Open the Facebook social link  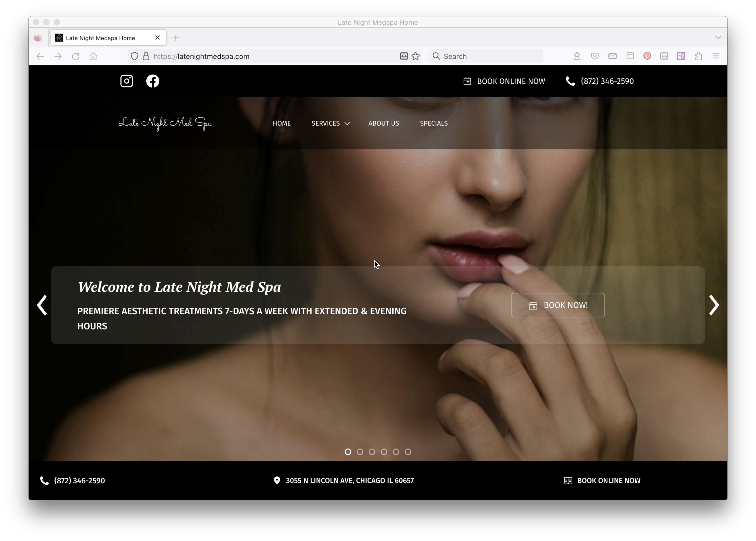153,81
